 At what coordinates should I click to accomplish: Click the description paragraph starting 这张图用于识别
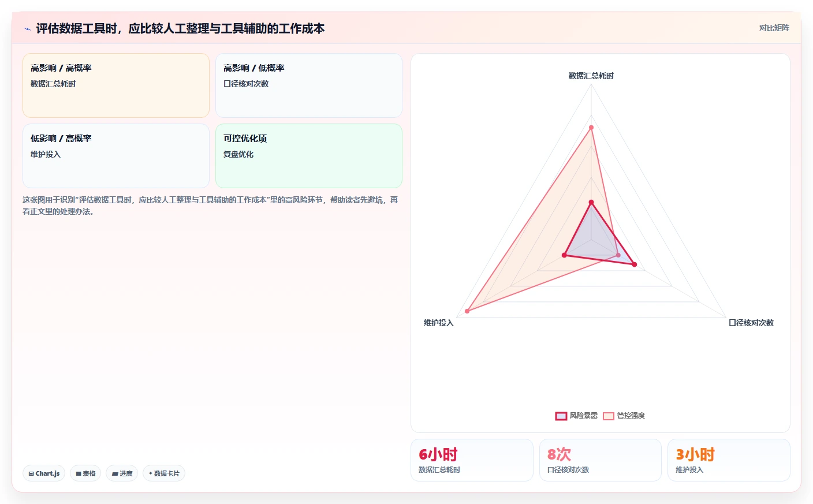[210, 206]
